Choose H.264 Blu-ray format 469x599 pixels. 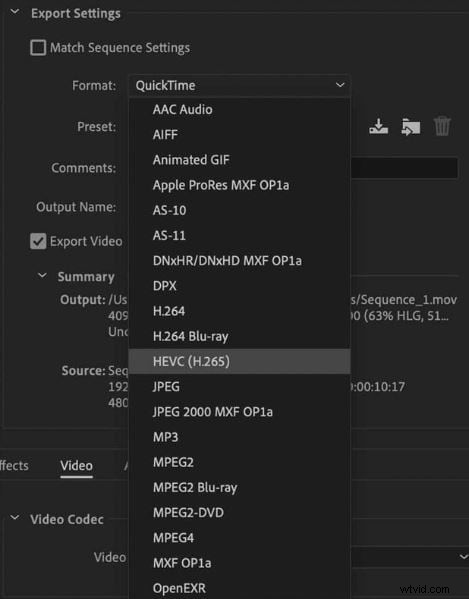(x=239, y=337)
